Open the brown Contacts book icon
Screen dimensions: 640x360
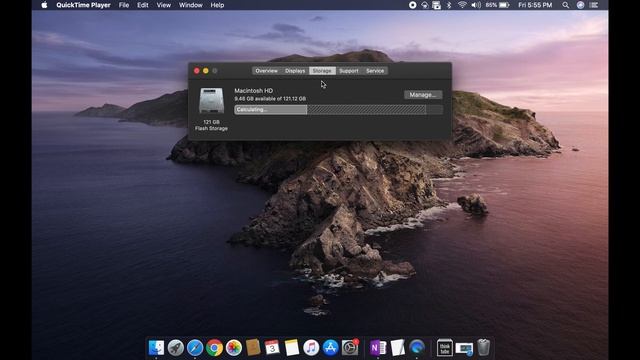(253, 348)
